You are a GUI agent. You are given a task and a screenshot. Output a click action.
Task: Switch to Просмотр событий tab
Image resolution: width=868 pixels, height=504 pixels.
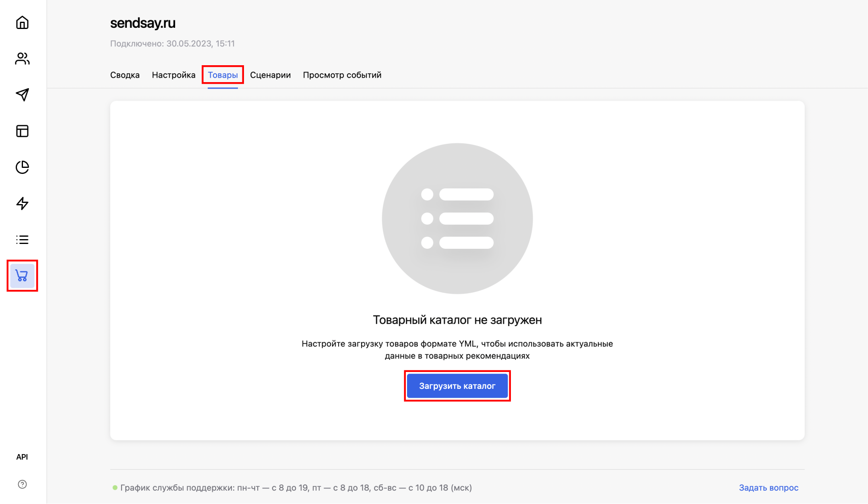coord(342,75)
